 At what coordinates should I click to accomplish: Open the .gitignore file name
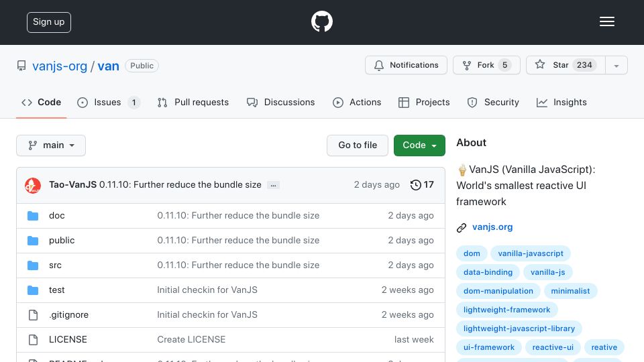(x=68, y=315)
